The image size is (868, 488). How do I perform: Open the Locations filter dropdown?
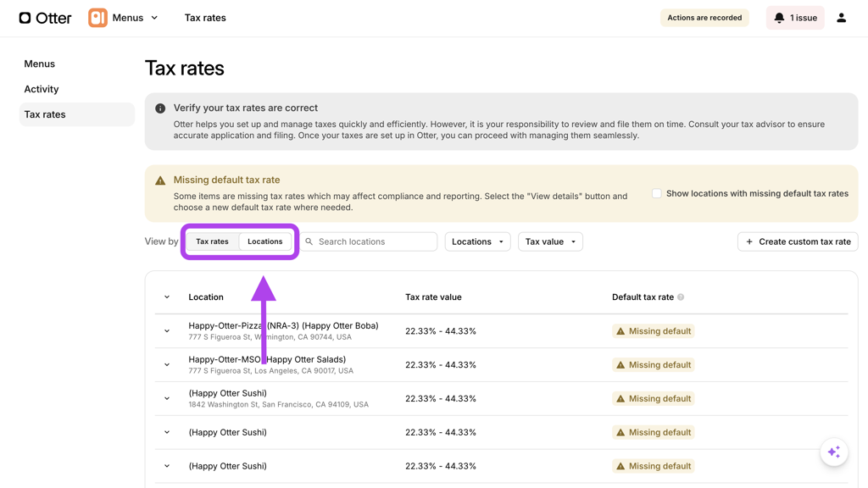coord(477,242)
